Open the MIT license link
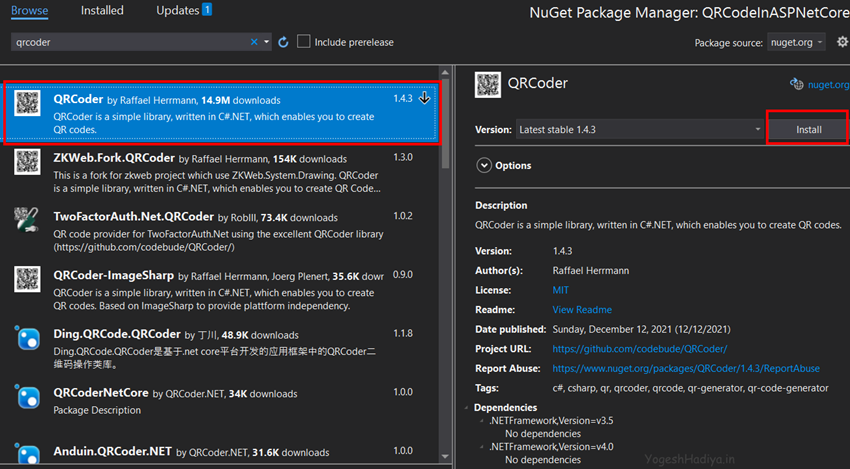 tap(560, 290)
